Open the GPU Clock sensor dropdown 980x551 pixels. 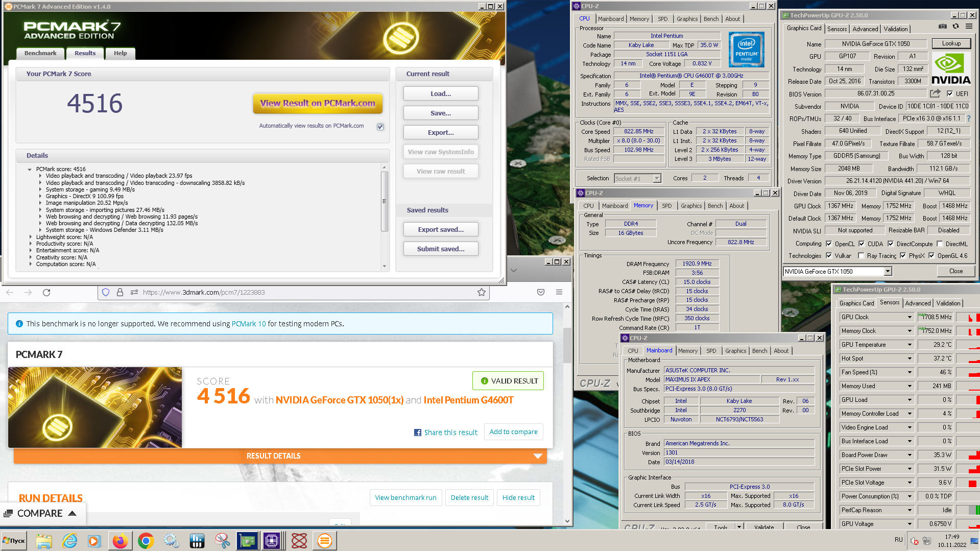[910, 317]
